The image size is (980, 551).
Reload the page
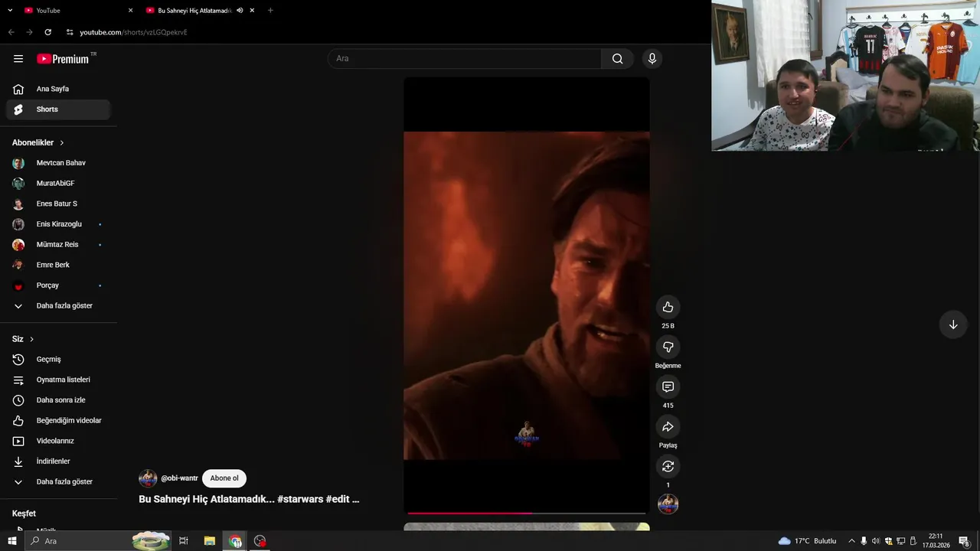tap(47, 32)
